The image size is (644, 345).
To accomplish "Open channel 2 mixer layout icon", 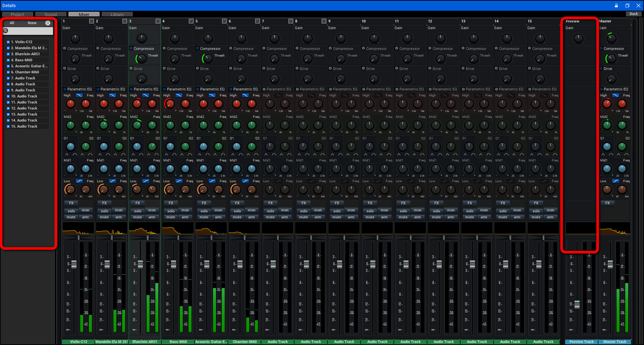I will (124, 21).
